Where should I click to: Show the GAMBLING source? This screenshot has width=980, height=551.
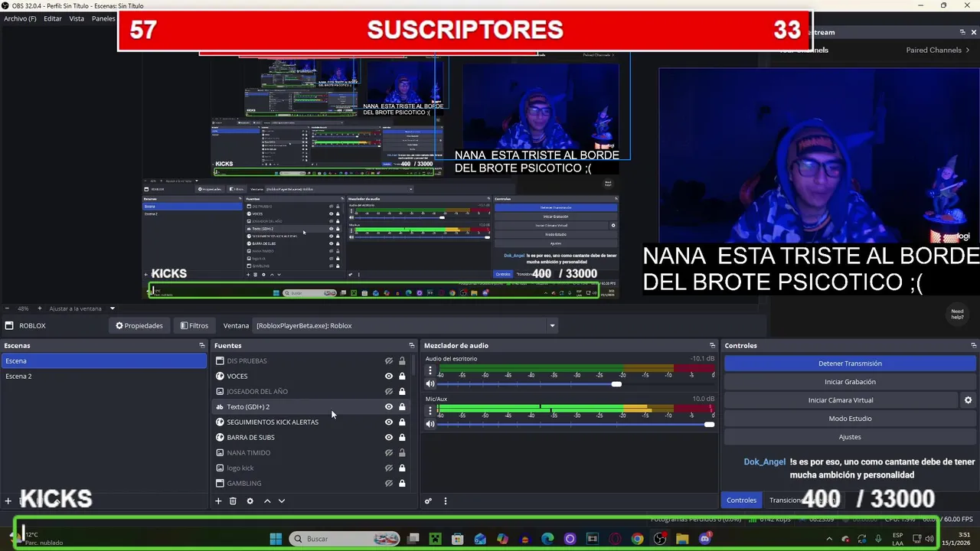[x=389, y=484]
